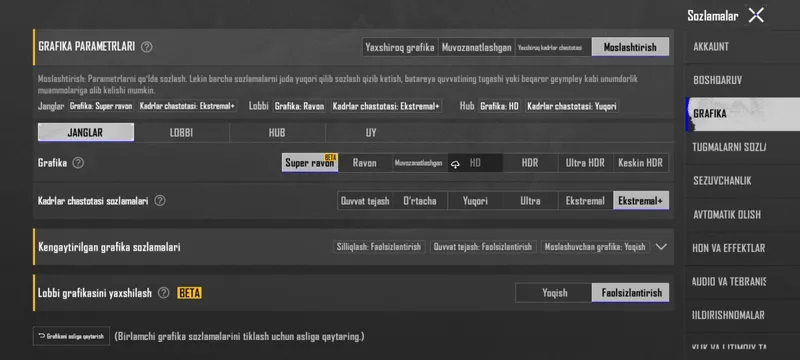This screenshot has width=800, height=360.
Task: Switch to JANGLAR tab
Action: pos(86,133)
